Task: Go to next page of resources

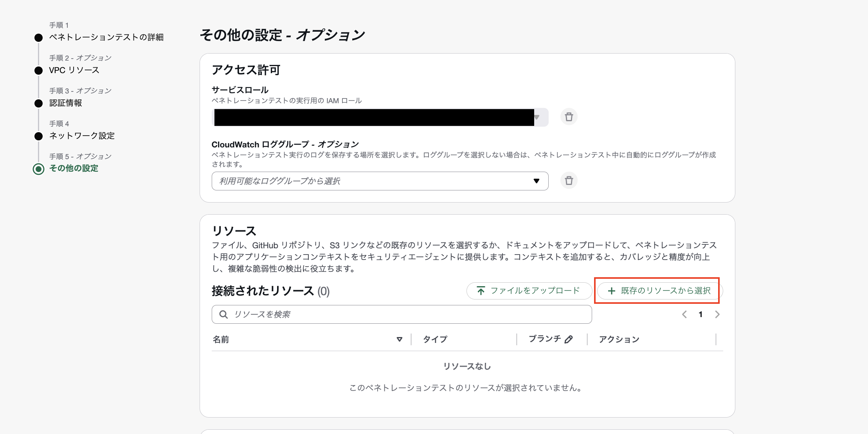Action: pos(717,314)
